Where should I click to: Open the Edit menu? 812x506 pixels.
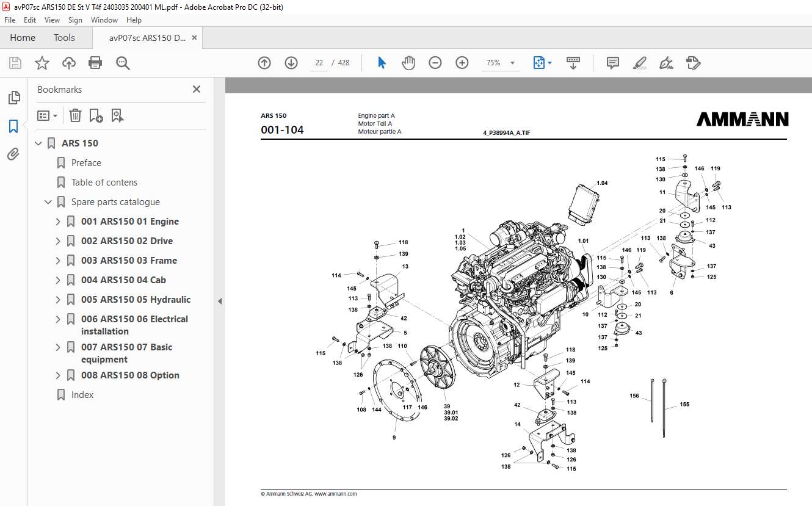(30, 20)
